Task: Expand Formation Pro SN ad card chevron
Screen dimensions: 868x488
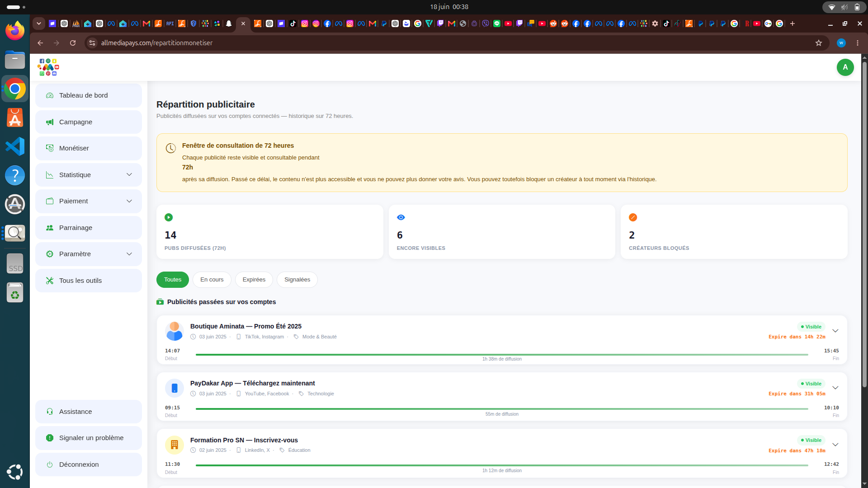Action: [835, 445]
